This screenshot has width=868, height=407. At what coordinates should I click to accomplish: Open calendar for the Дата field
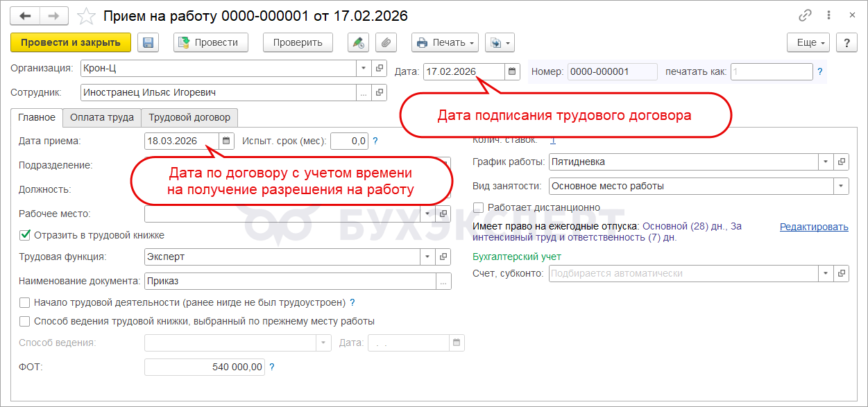click(x=512, y=71)
